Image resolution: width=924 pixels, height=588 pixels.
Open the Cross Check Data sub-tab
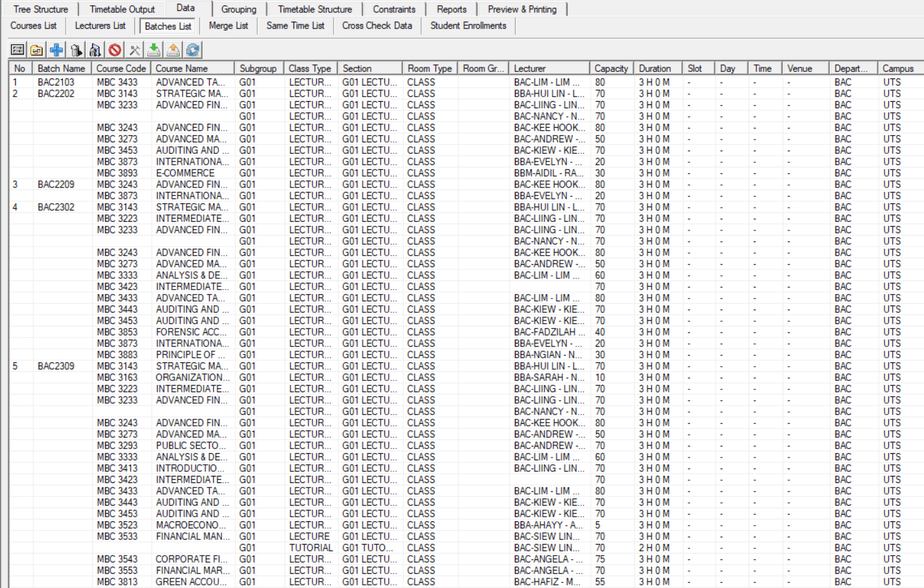377,25
